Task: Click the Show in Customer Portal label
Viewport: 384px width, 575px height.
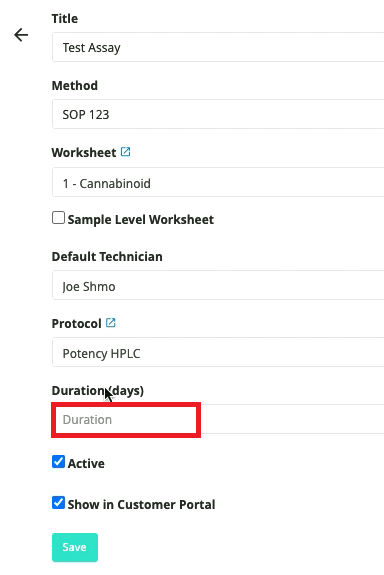Action: [x=141, y=505]
